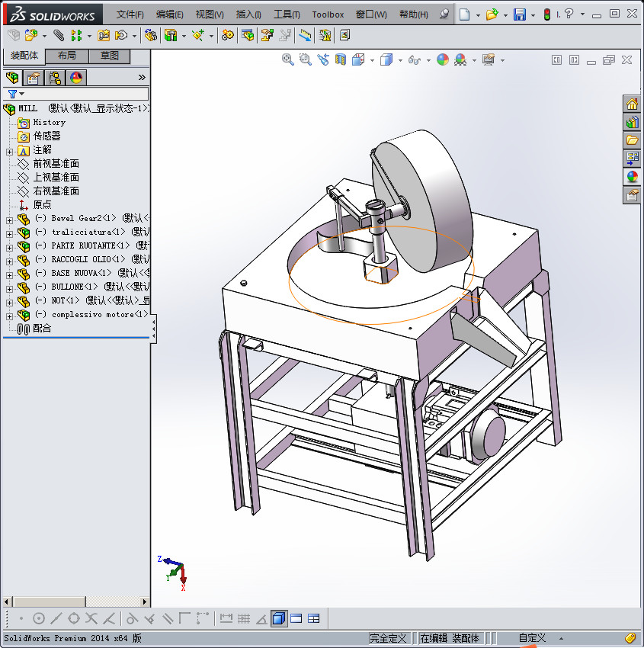
Task: Toggle the center point snap icon
Action: click(38, 618)
